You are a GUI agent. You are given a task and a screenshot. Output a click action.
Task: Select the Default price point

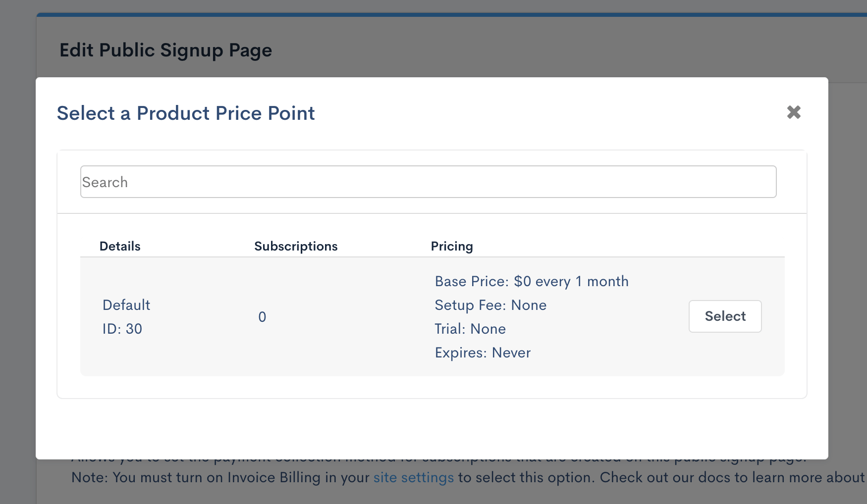click(x=725, y=316)
